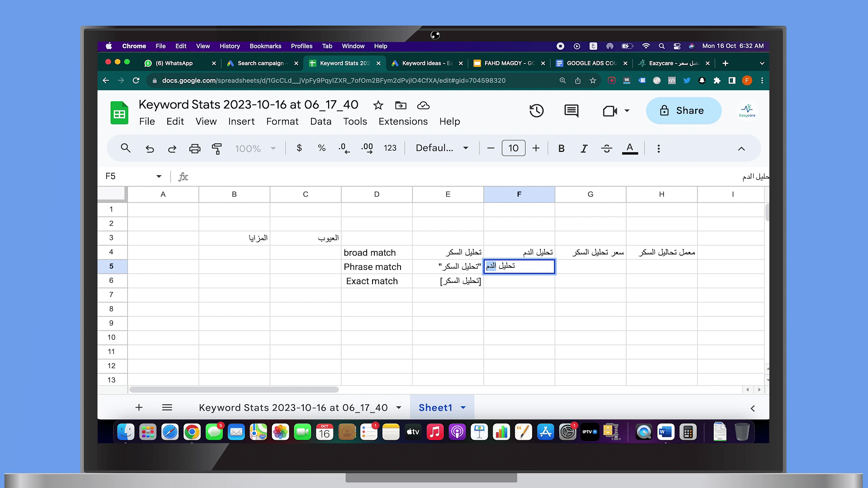Screen dimensions: 868x488
Task: Open Finder in the Dock
Action: 126,432
